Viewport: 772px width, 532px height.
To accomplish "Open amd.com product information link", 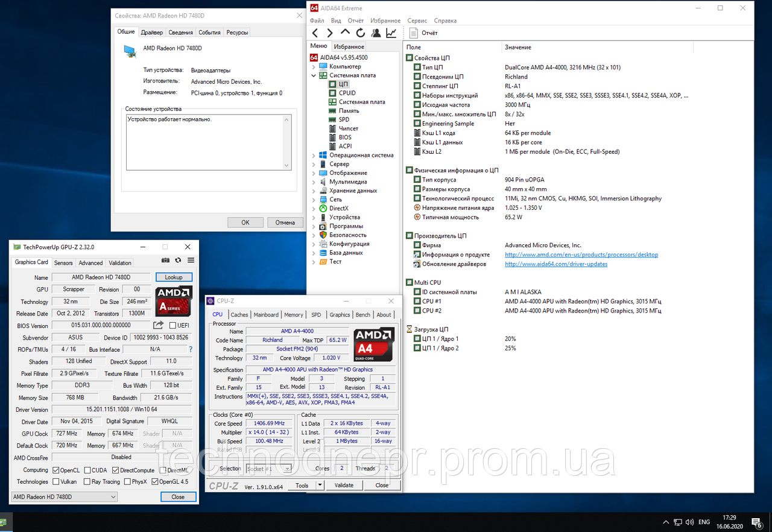I will coord(581,255).
